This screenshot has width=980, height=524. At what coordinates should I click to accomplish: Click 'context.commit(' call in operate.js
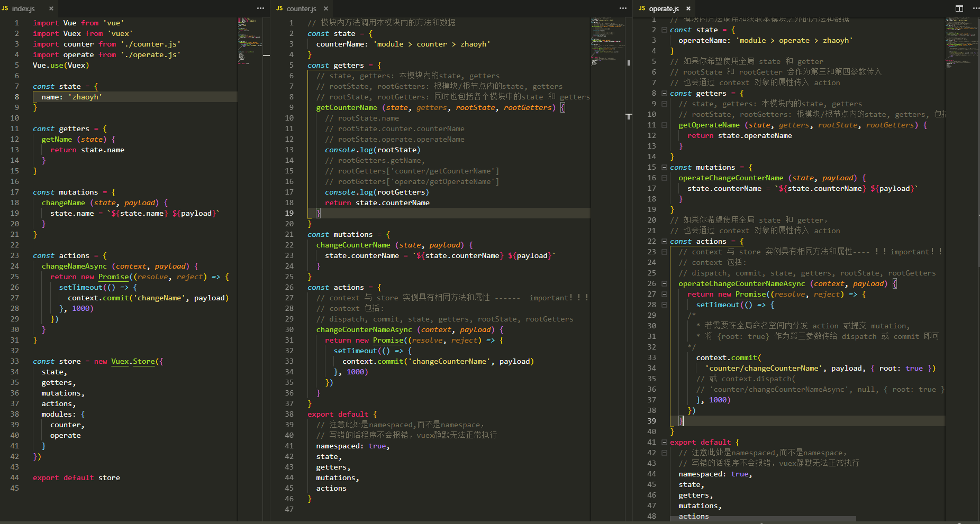[x=729, y=357]
